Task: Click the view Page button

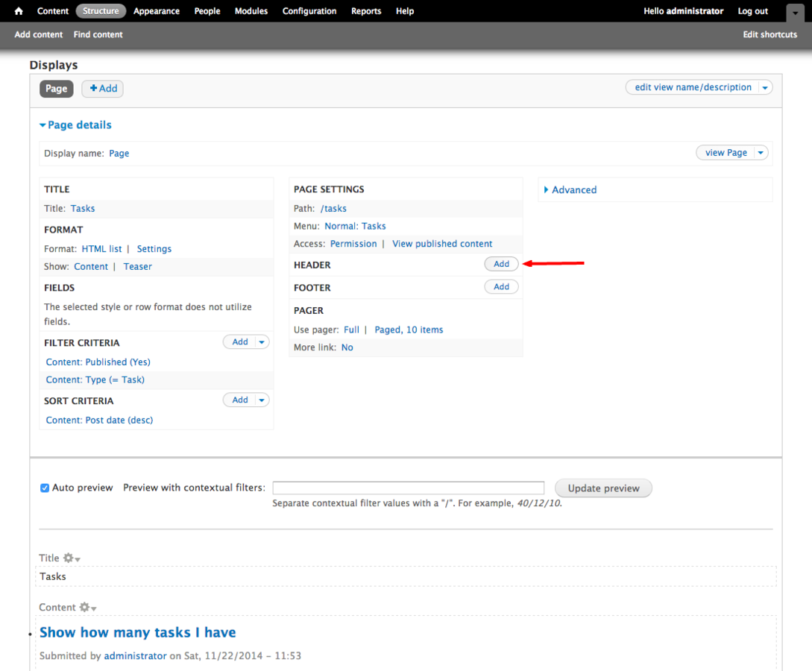Action: click(x=726, y=153)
